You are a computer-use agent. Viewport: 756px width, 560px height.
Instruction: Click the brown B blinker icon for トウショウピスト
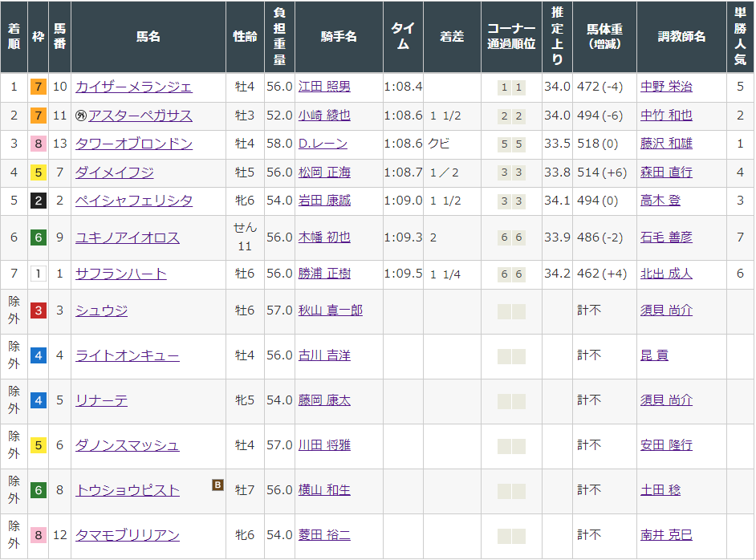pos(218,485)
